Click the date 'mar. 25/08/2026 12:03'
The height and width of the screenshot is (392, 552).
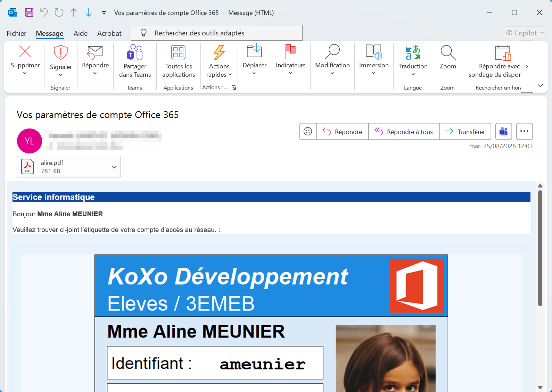501,146
